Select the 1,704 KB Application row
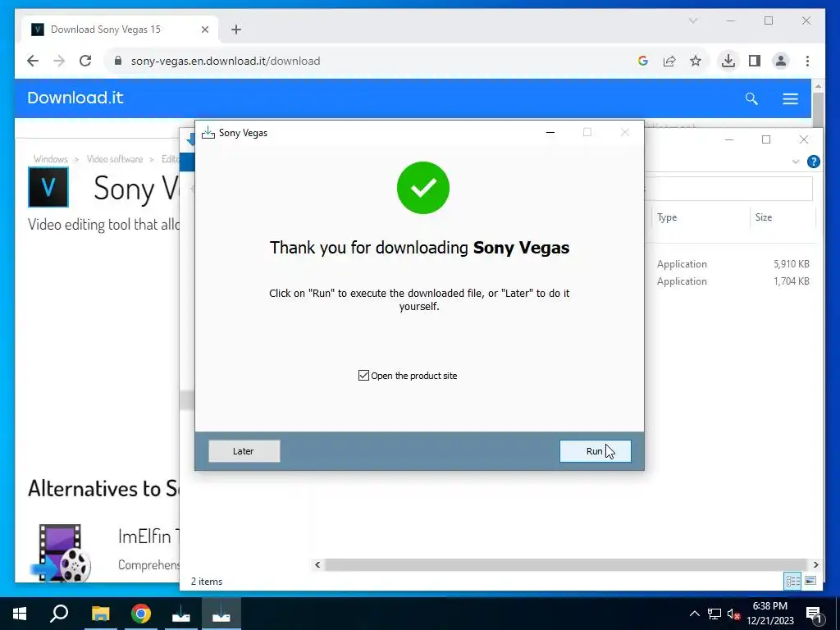The image size is (840, 630). click(733, 281)
